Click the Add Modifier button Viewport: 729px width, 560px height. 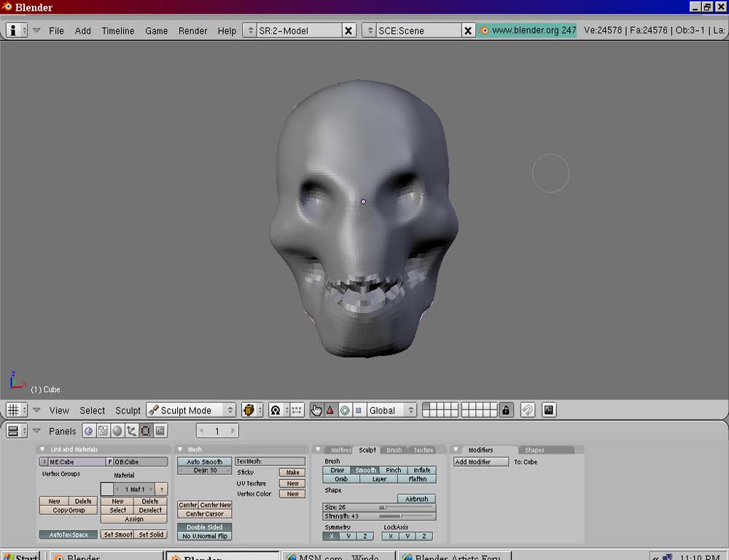480,462
